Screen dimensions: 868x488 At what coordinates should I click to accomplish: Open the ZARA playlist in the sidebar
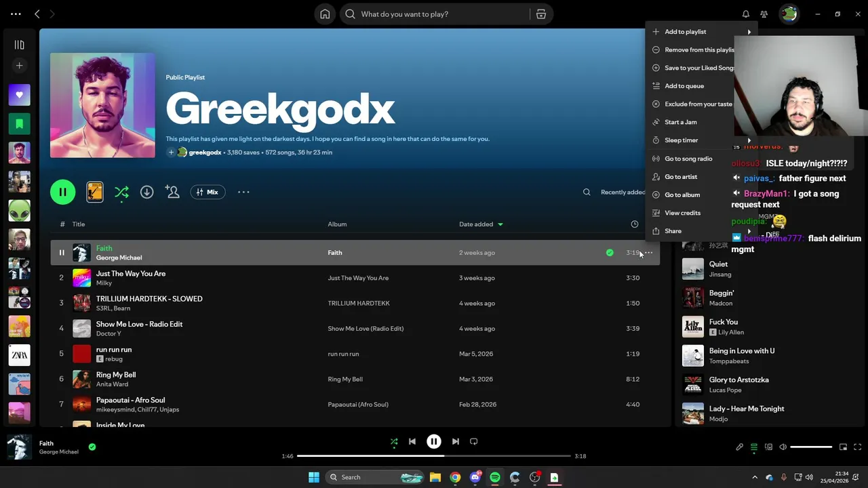pyautogui.click(x=19, y=355)
